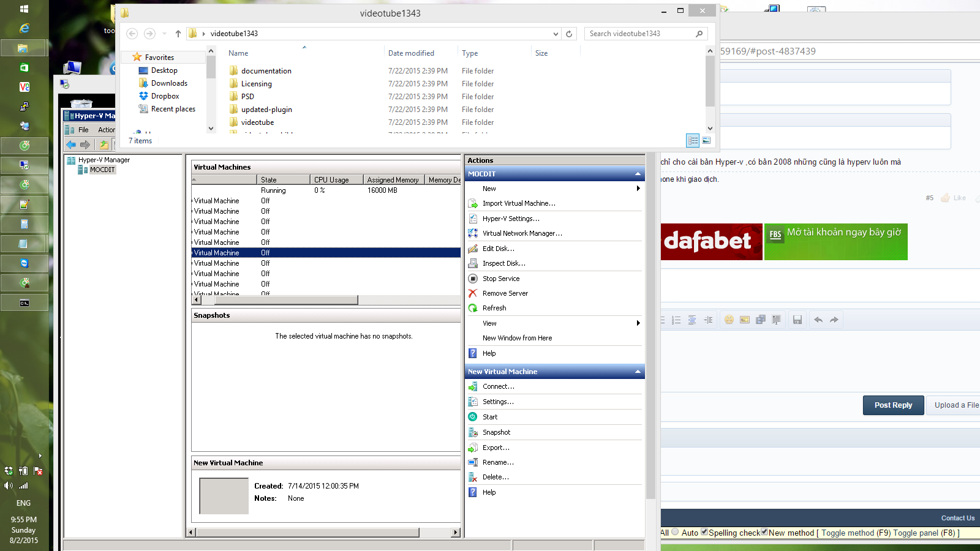Open the File menu in Hyper-V Manager
The height and width of the screenshot is (551, 980).
tap(83, 130)
